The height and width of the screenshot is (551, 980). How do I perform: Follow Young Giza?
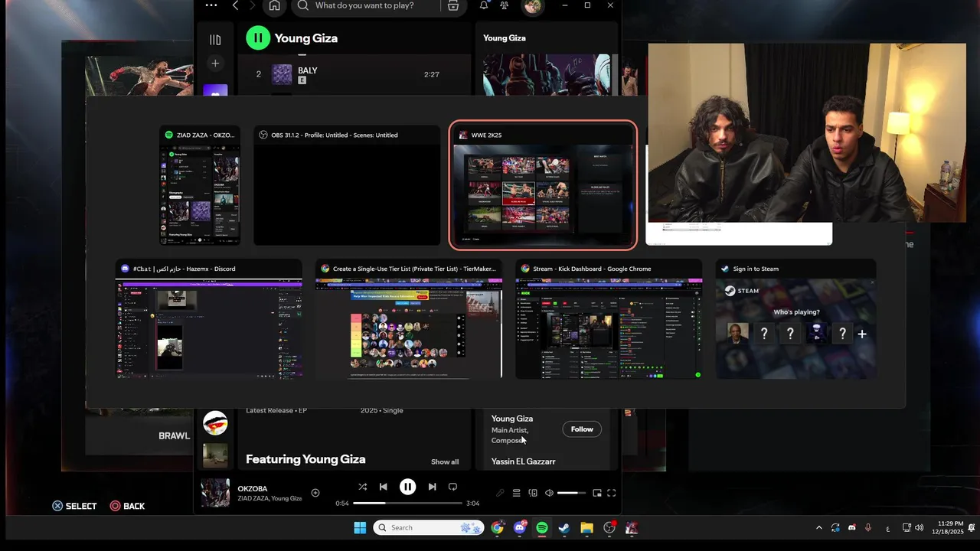582,429
